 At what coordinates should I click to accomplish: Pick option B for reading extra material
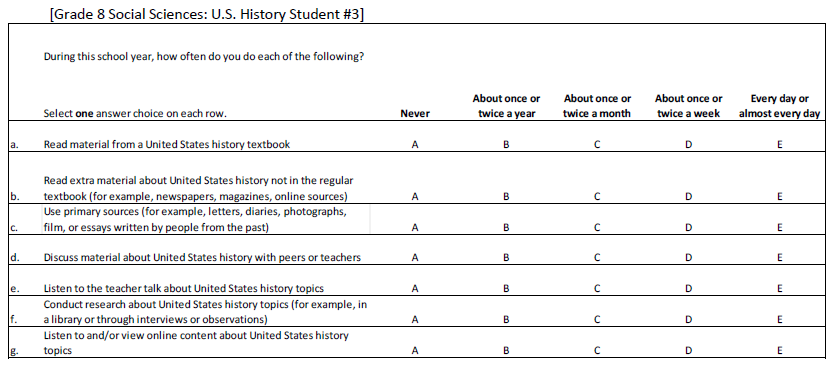tap(506, 196)
